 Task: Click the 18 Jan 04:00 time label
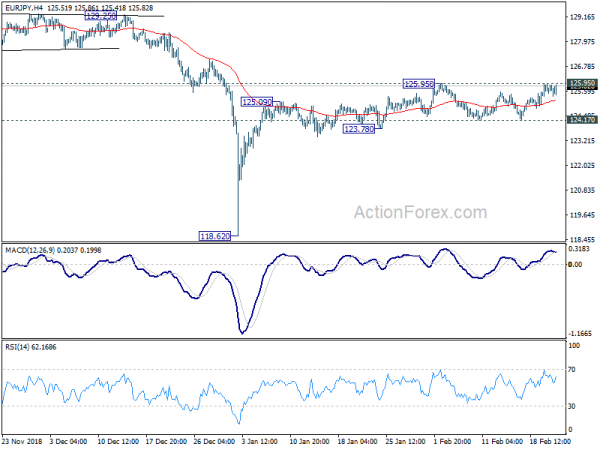pyautogui.click(x=358, y=441)
